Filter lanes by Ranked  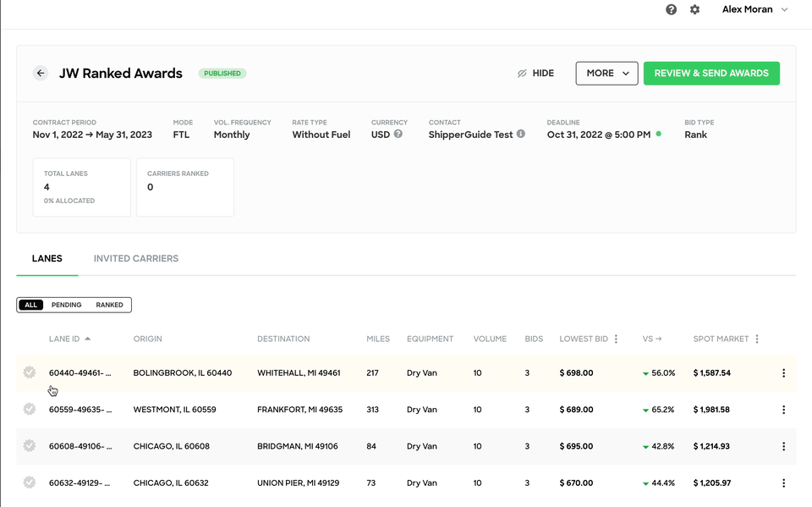[109, 305]
